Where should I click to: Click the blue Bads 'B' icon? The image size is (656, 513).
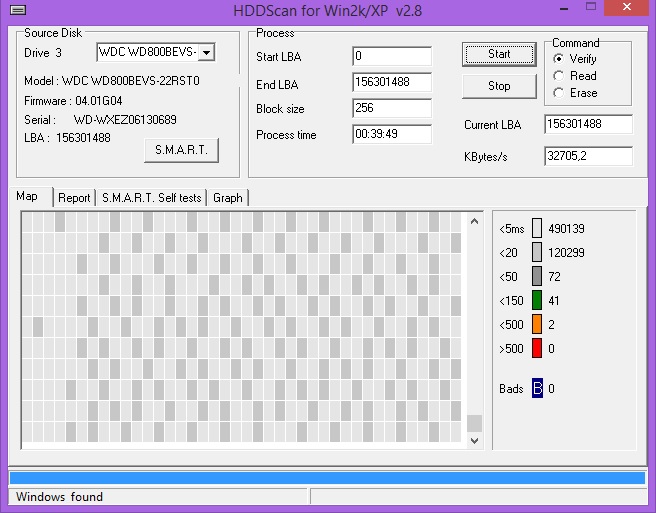537,388
